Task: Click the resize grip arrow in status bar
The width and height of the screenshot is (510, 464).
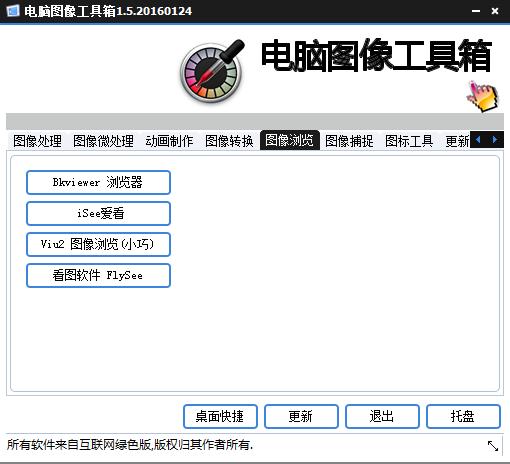Action: click(x=493, y=446)
